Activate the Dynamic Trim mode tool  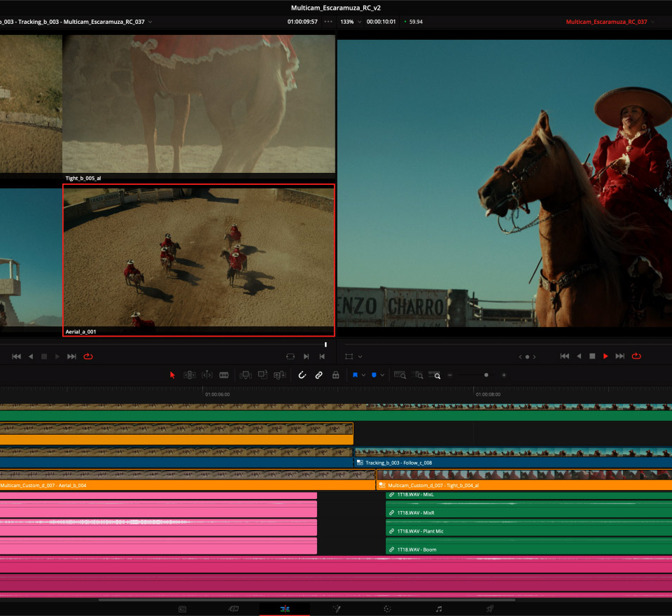(207, 375)
